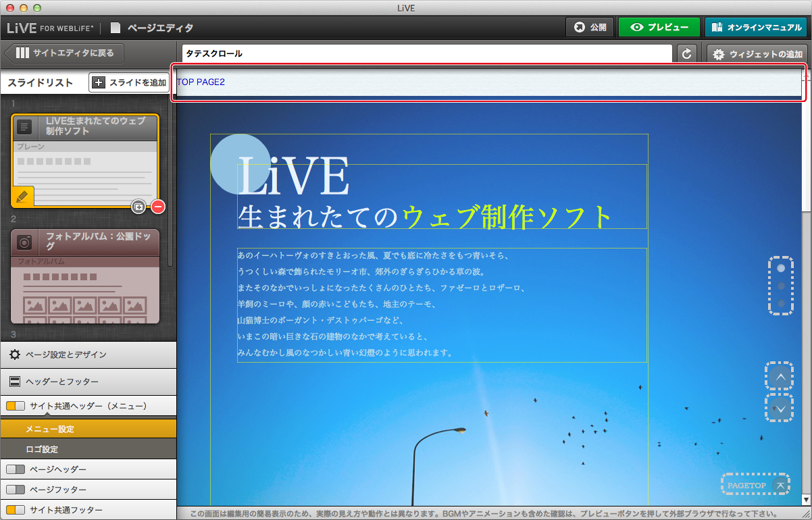Image resolution: width=812 pixels, height=520 pixels.
Task: Open the プレビュー preview button
Action: click(x=659, y=28)
